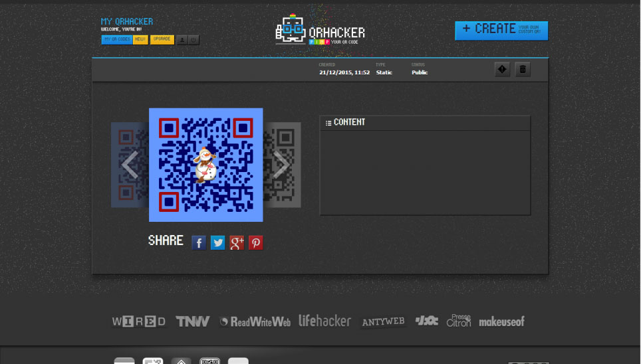
Task: Share on Google Plus
Action: click(x=237, y=242)
